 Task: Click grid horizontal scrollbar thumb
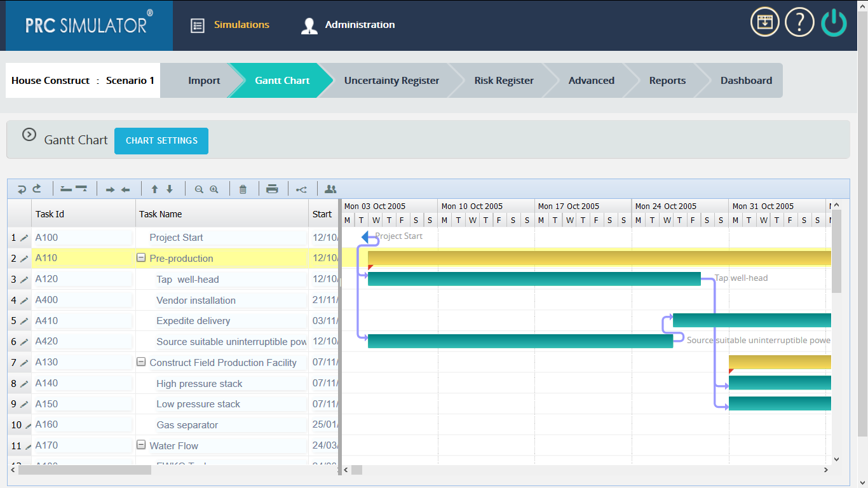85,470
